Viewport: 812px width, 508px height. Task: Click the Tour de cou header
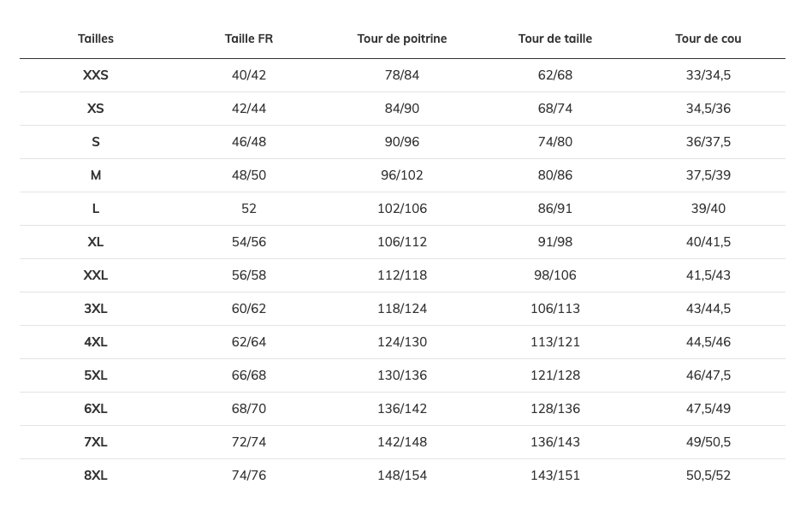[708, 38]
